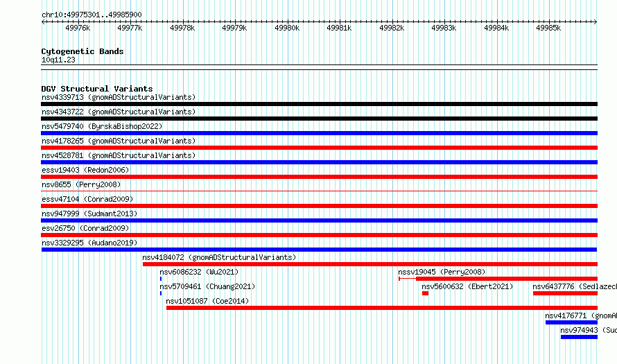Select the black bar under nsv4343722

click(319, 119)
